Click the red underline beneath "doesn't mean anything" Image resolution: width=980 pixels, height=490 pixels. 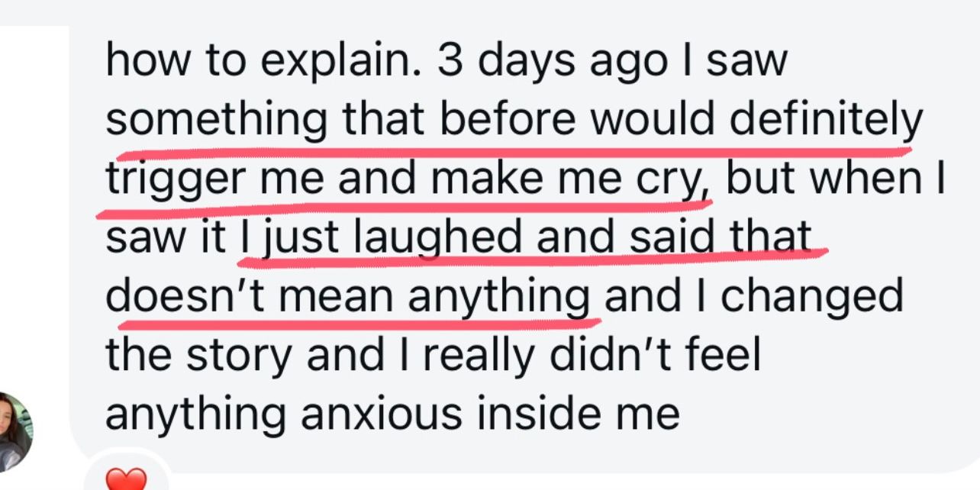[x=359, y=321]
